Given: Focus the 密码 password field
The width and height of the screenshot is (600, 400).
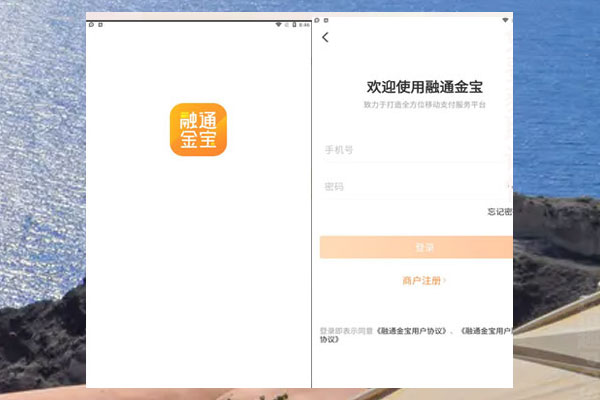Looking at the screenshot, I should pyautogui.click(x=416, y=186).
